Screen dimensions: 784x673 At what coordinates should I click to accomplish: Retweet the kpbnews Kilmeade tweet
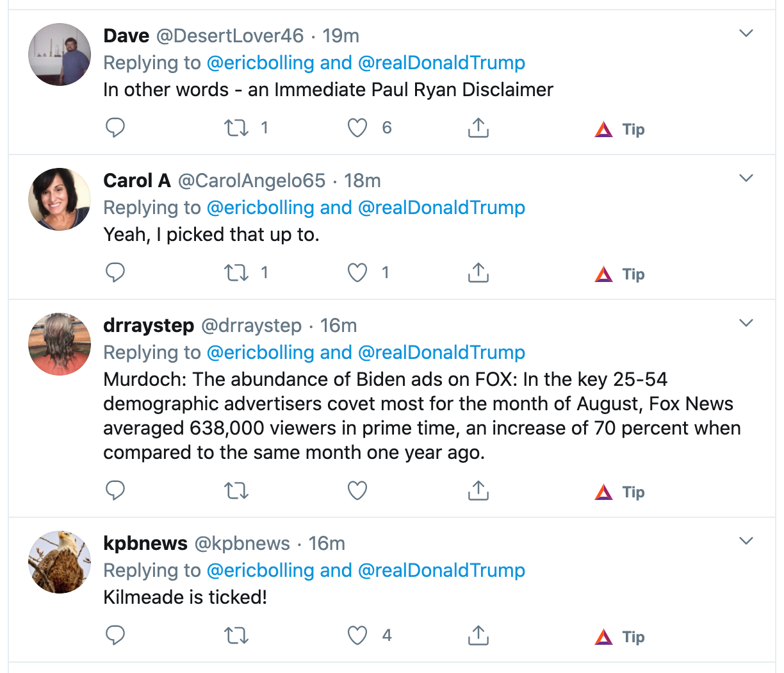tap(236, 636)
